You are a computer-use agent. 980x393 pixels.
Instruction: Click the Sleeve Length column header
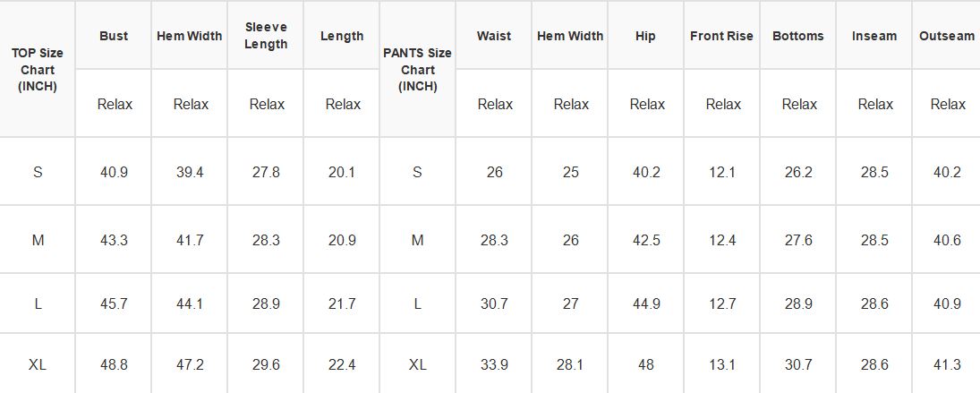coord(266,36)
